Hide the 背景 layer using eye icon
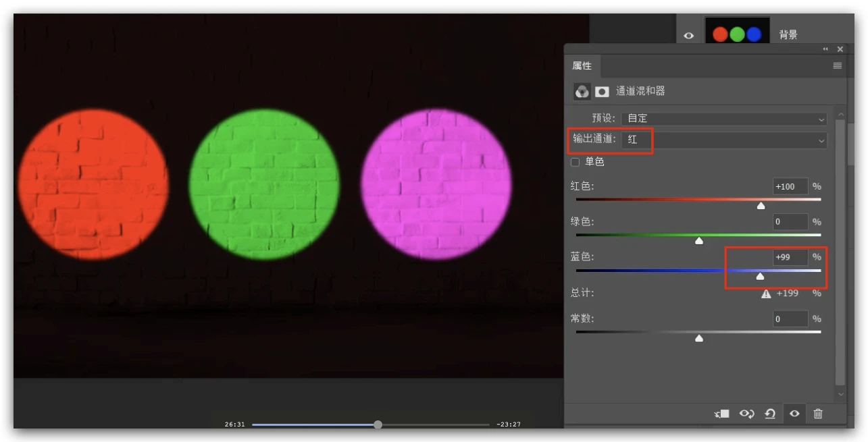The image size is (868, 442). pos(688,36)
